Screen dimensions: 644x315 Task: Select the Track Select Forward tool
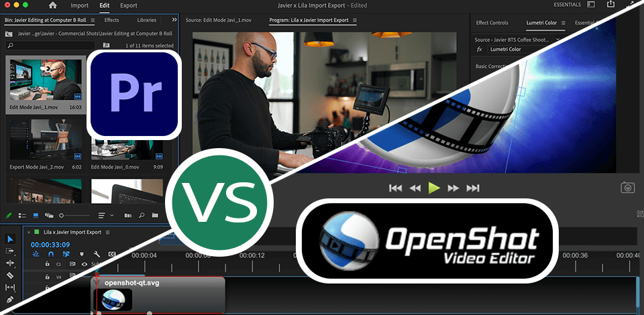[x=10, y=251]
